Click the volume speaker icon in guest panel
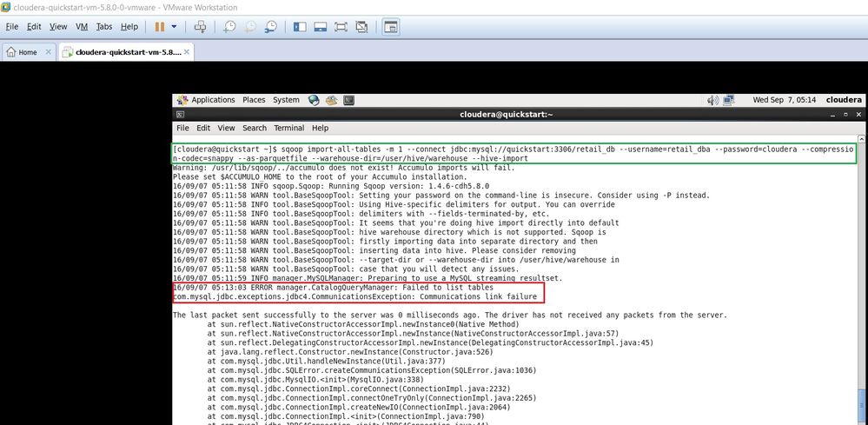 [x=713, y=100]
